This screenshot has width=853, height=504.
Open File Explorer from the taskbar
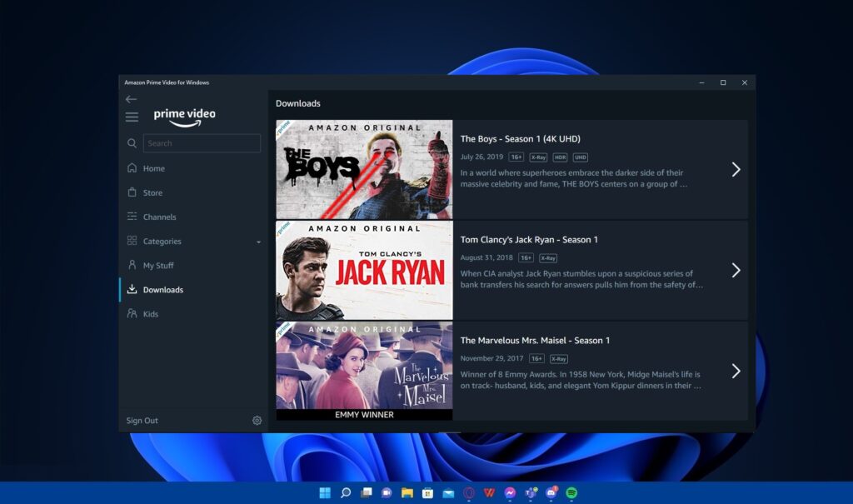(407, 492)
